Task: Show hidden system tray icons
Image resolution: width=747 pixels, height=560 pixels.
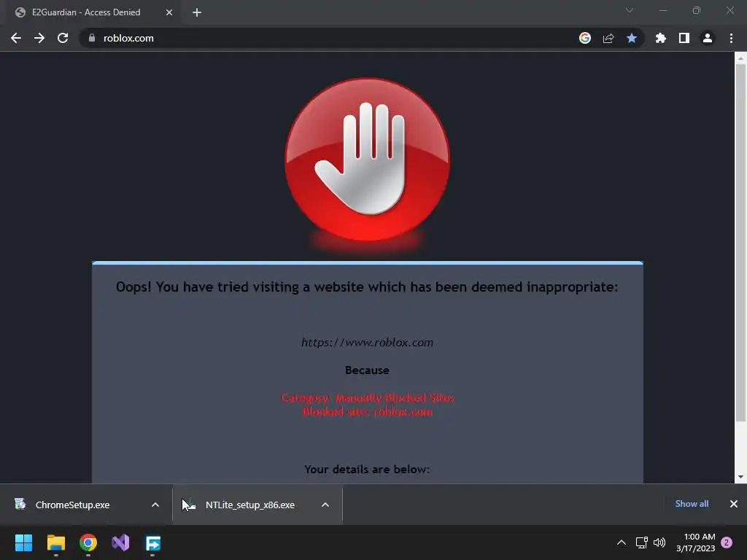Action: 622,542
